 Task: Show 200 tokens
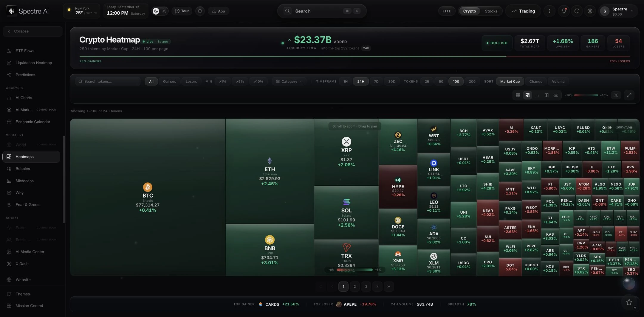pyautogui.click(x=472, y=81)
